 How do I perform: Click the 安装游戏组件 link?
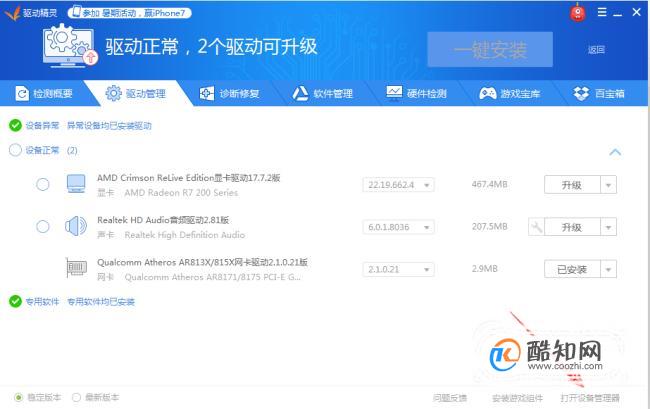tap(517, 398)
